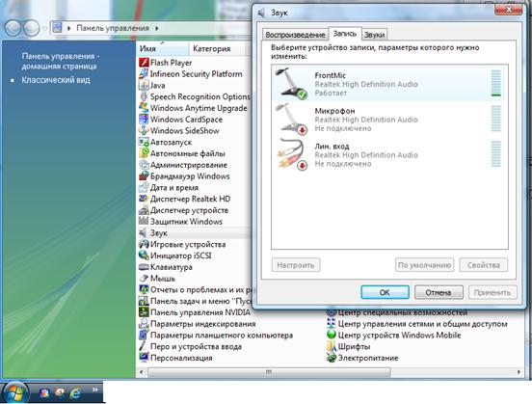532x404 pixels.
Task: Expand the Панель управления breadcrumb arrow
Action: click(x=157, y=28)
